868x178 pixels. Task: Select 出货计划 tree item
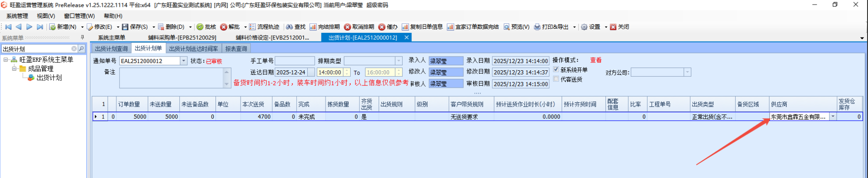coord(49,78)
